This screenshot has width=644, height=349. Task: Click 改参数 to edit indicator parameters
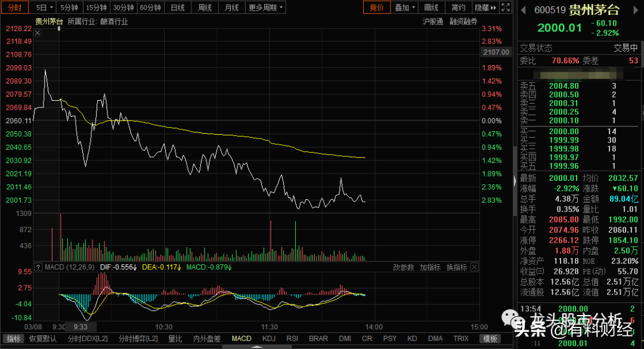point(403,267)
